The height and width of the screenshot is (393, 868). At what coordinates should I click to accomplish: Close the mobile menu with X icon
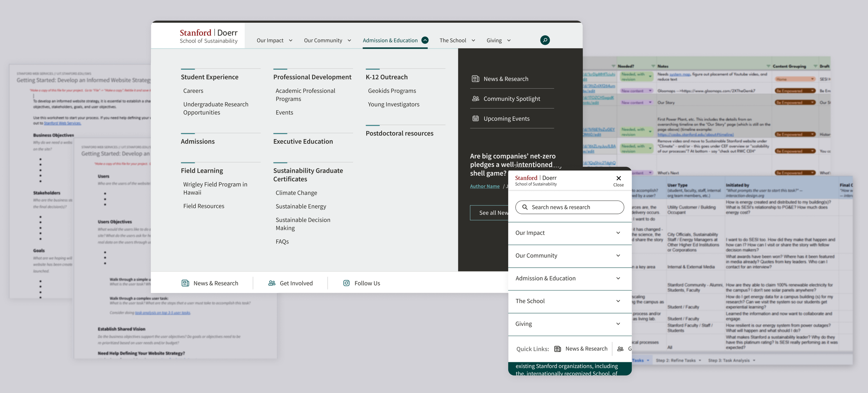click(x=618, y=178)
